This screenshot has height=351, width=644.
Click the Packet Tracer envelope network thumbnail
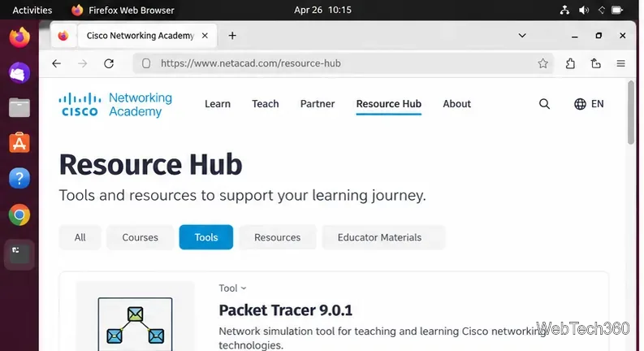pyautogui.click(x=135, y=324)
